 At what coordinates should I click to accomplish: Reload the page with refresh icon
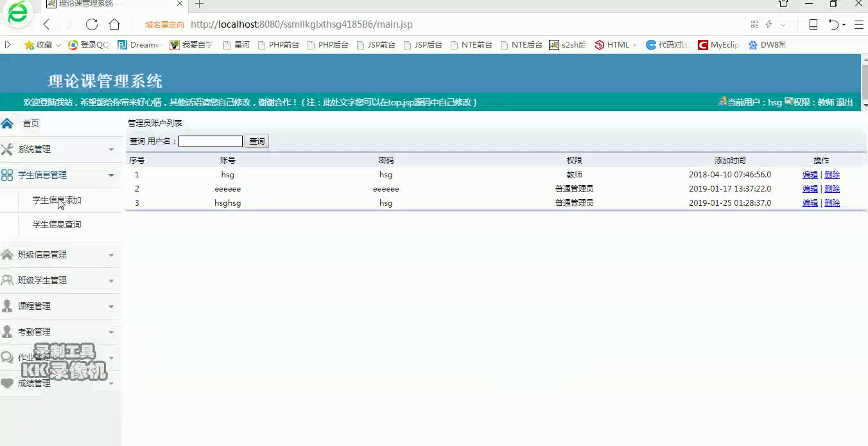pyautogui.click(x=92, y=24)
